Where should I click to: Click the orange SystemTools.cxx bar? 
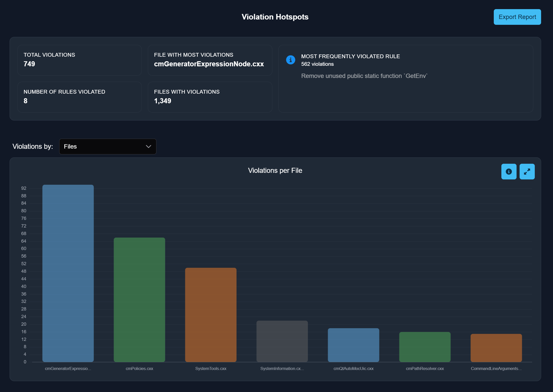211,315
